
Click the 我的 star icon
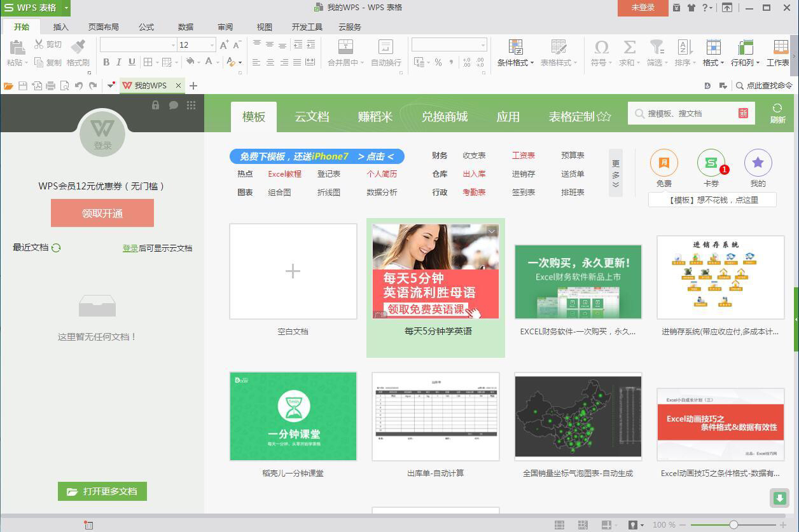click(758, 163)
